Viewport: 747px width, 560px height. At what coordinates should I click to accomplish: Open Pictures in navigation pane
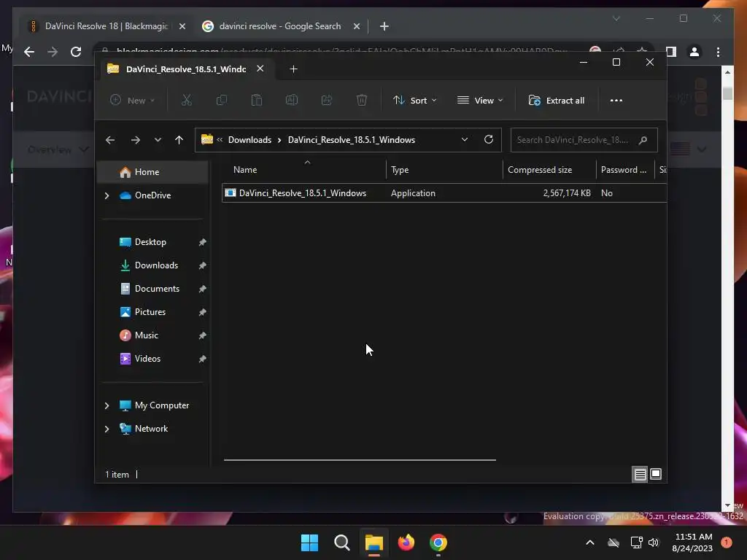(x=152, y=312)
